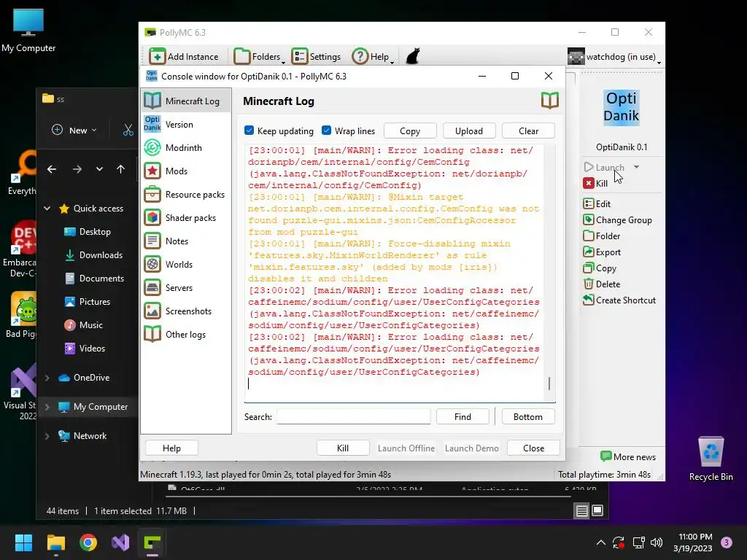Image resolution: width=747 pixels, height=560 pixels.
Task: Expand My Computer in File Explorer tree
Action: pyautogui.click(x=47, y=407)
